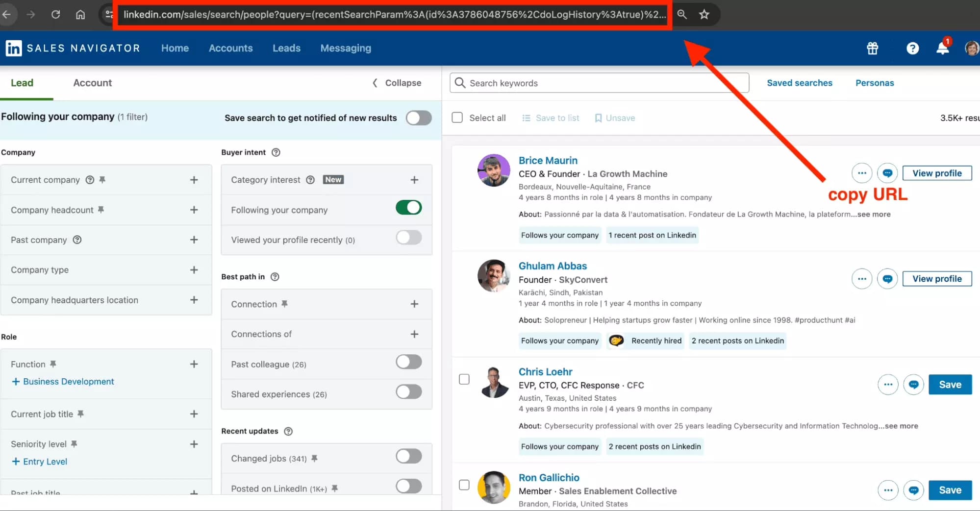Click the pin icon beside Seniority level
980x511 pixels.
[x=75, y=443]
